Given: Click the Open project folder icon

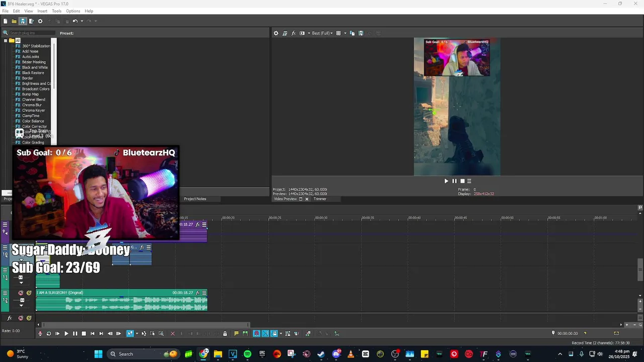Looking at the screenshot, I should (14, 21).
